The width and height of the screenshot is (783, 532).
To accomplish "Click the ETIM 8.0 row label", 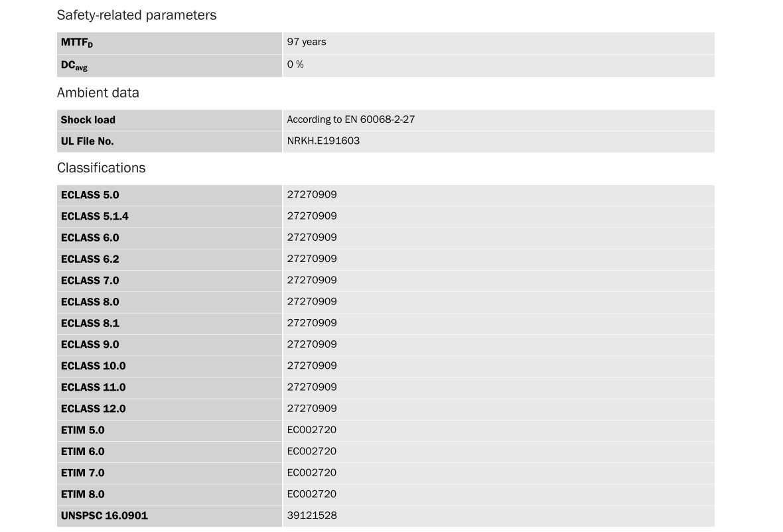I will click(83, 494).
